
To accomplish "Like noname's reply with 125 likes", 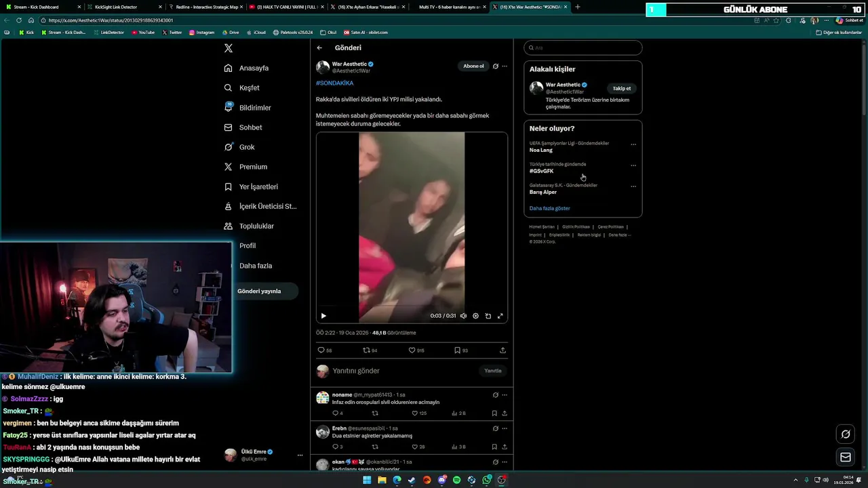I will pos(420,413).
